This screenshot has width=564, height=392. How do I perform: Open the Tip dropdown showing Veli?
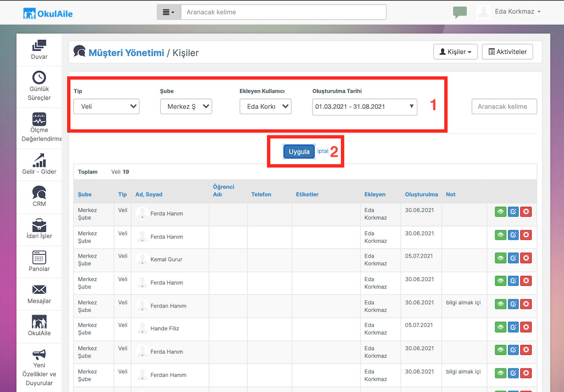[x=107, y=106]
